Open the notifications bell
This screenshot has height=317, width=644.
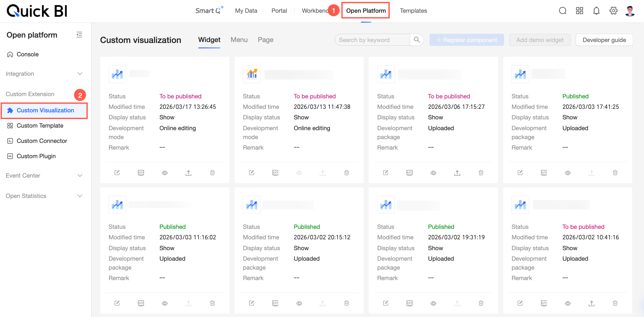tap(596, 11)
